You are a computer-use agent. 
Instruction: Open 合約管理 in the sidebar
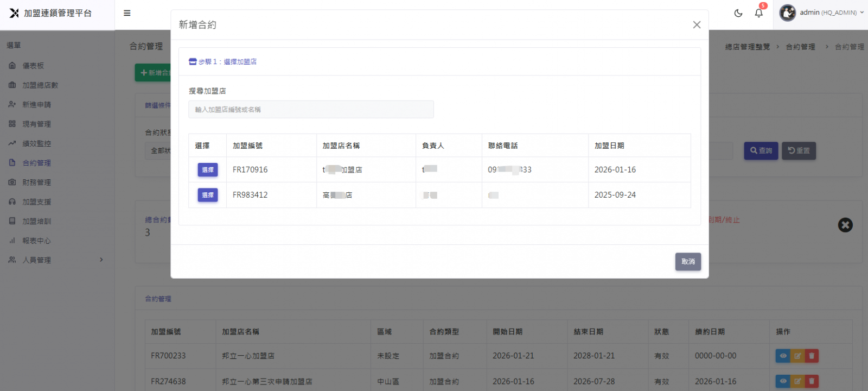point(36,163)
